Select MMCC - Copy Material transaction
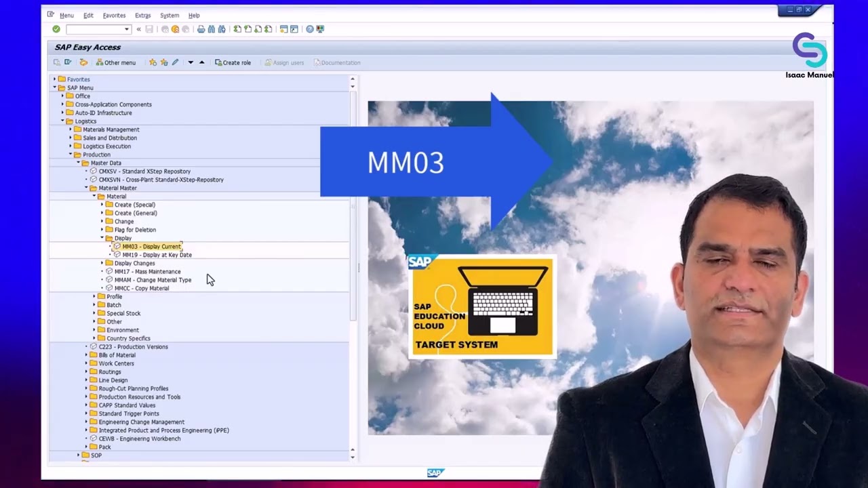Image resolution: width=868 pixels, height=488 pixels. (x=142, y=288)
